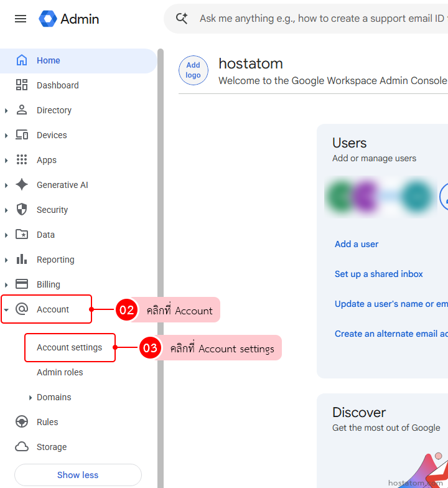Click the blurred user avatars thumbnail

(x=381, y=197)
